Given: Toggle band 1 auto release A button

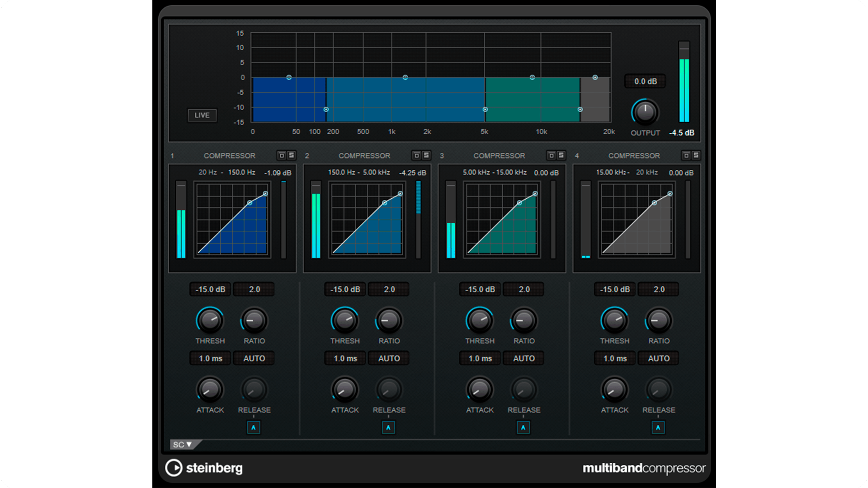Looking at the screenshot, I should click(x=254, y=427).
